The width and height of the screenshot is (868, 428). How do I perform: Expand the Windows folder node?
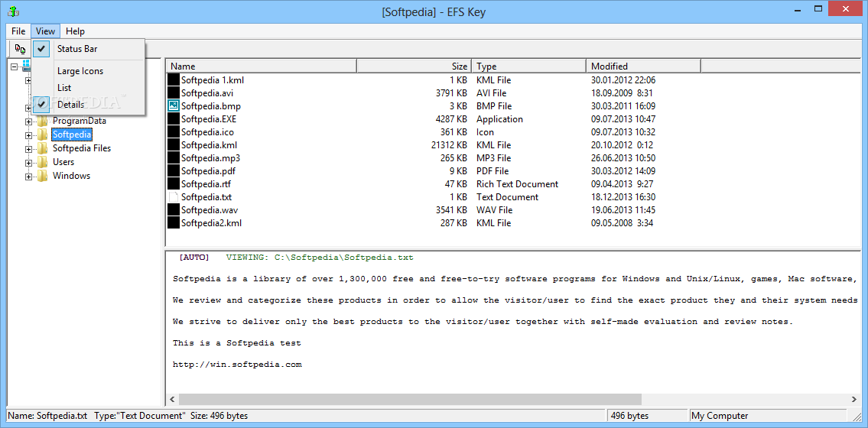(x=28, y=177)
